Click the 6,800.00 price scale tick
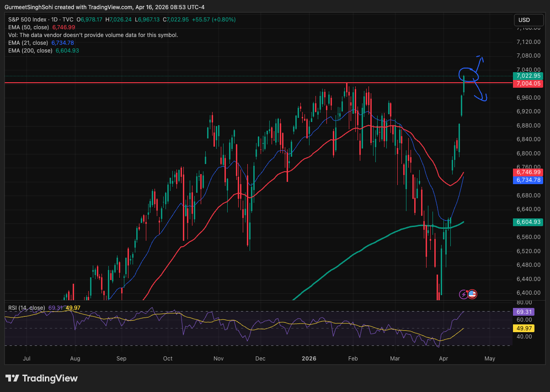The width and height of the screenshot is (550, 392). click(528, 154)
